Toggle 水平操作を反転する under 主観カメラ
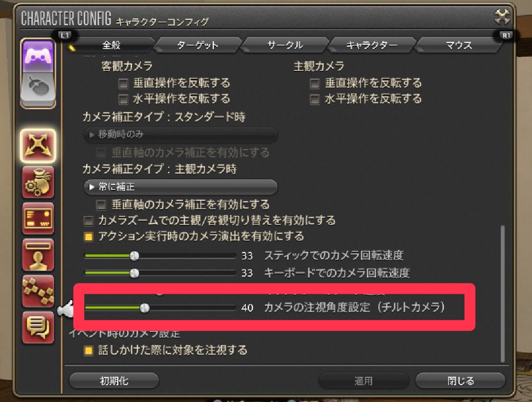 (314, 99)
